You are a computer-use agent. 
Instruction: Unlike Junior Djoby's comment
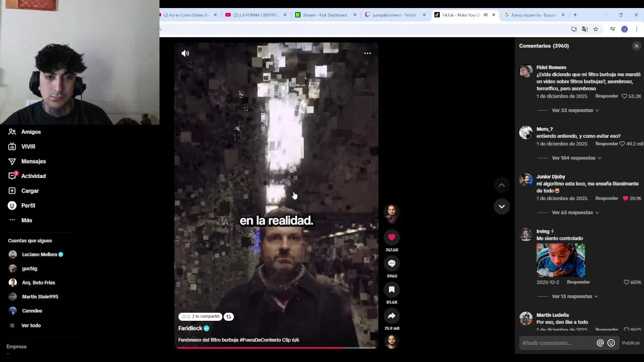[x=625, y=199]
